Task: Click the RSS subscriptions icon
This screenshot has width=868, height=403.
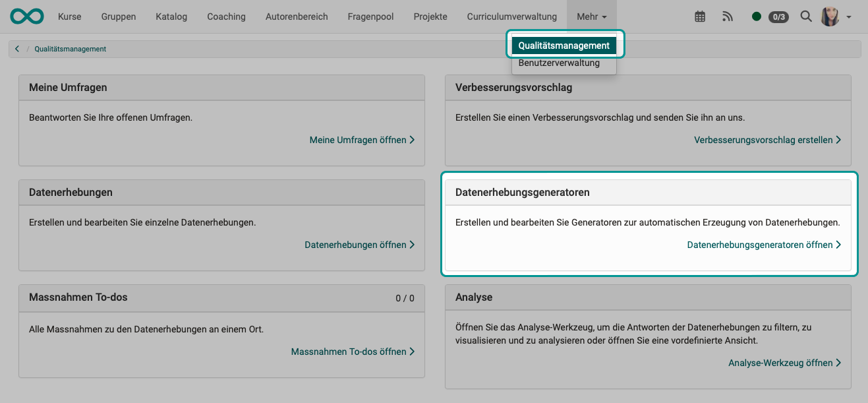Action: pyautogui.click(x=727, y=16)
